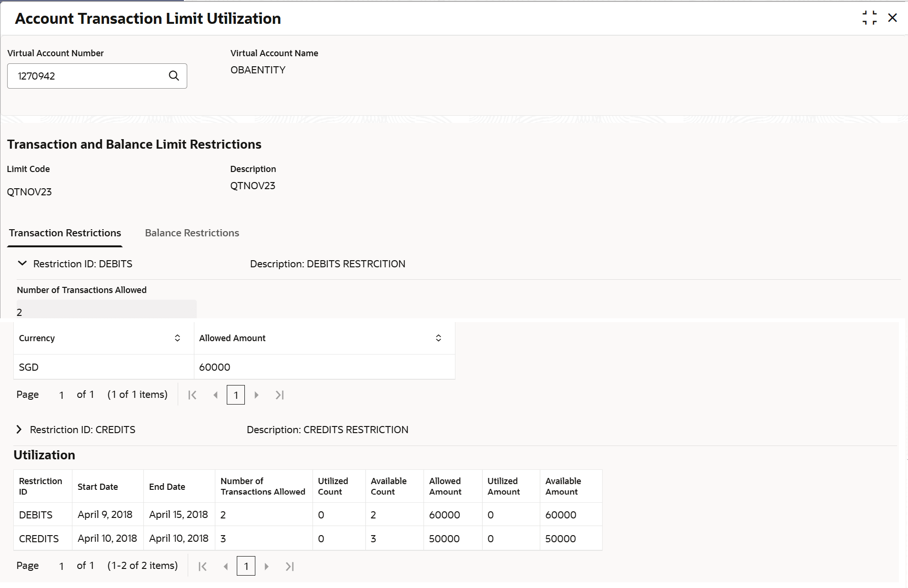This screenshot has height=588, width=908.
Task: Click the QTNOV23 Limit Code value
Action: coord(29,192)
